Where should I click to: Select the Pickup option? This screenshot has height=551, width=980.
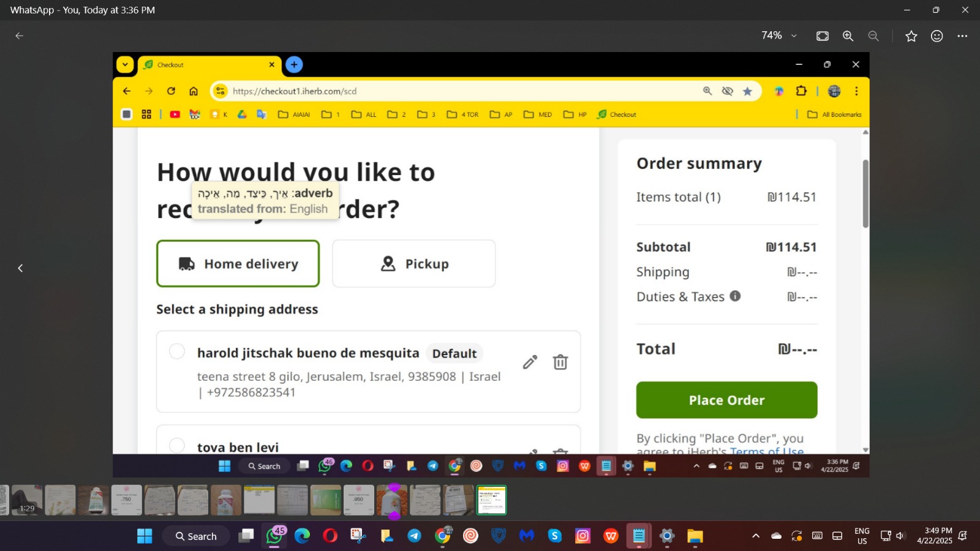point(413,264)
